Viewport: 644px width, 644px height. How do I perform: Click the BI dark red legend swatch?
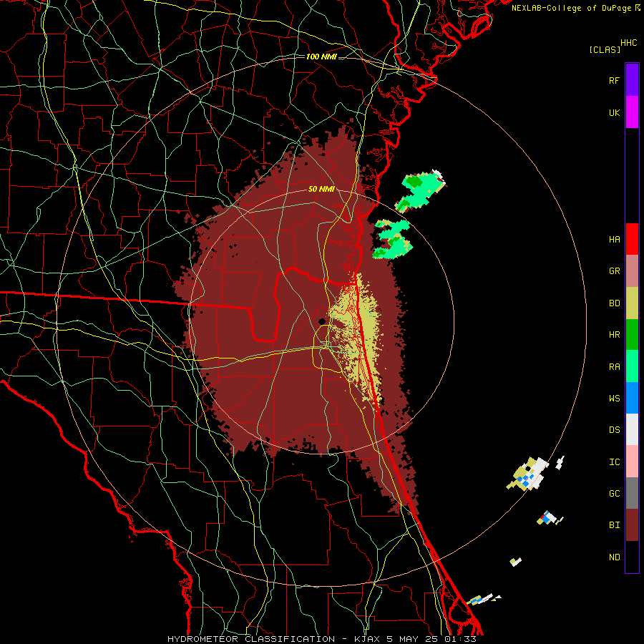click(x=632, y=525)
